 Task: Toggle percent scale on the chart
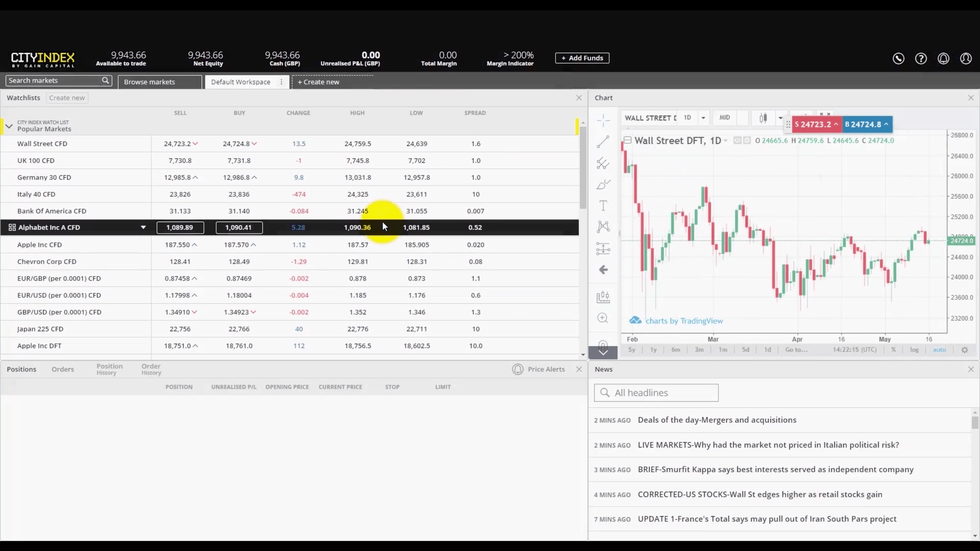coord(893,350)
